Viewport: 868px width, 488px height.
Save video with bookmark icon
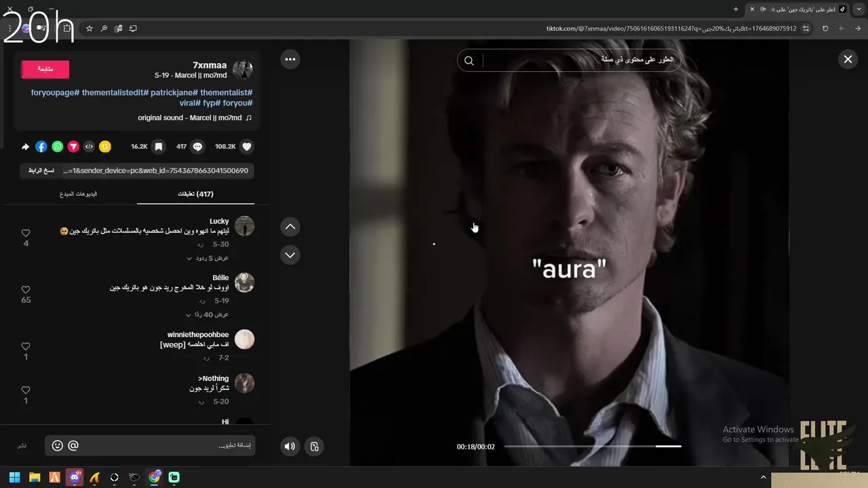coord(158,146)
